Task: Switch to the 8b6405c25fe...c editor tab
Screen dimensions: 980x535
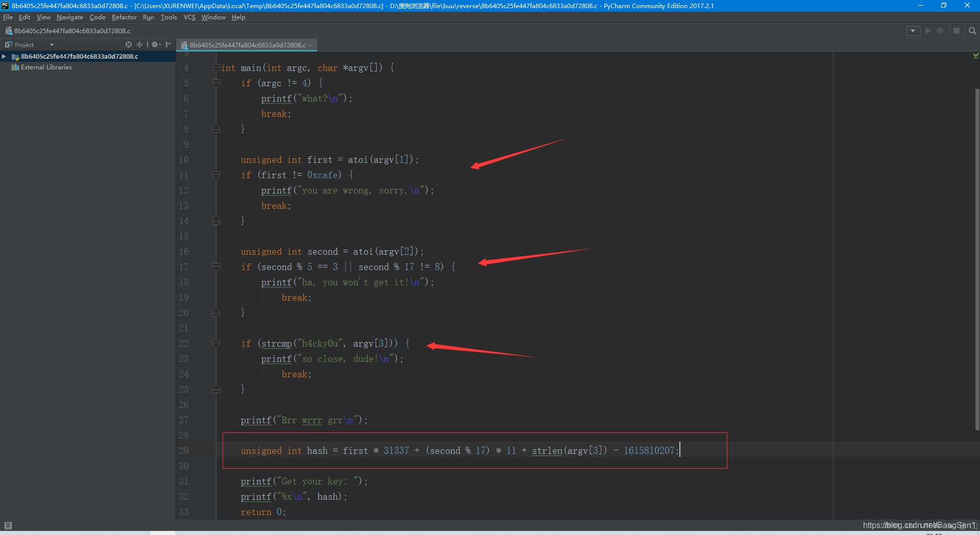Action: point(248,45)
